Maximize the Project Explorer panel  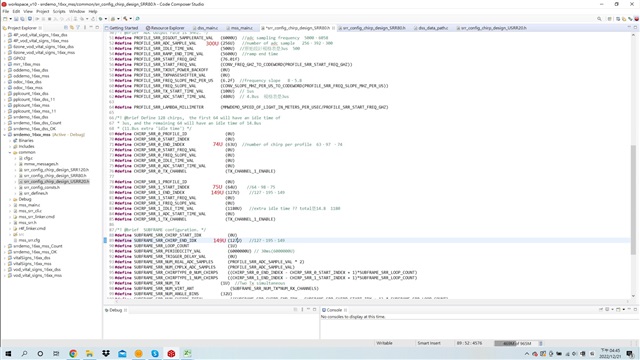coord(97,28)
